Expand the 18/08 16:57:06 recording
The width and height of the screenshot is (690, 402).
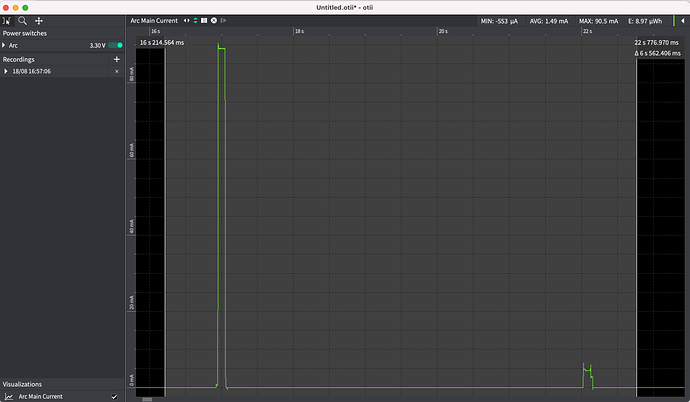click(6, 72)
